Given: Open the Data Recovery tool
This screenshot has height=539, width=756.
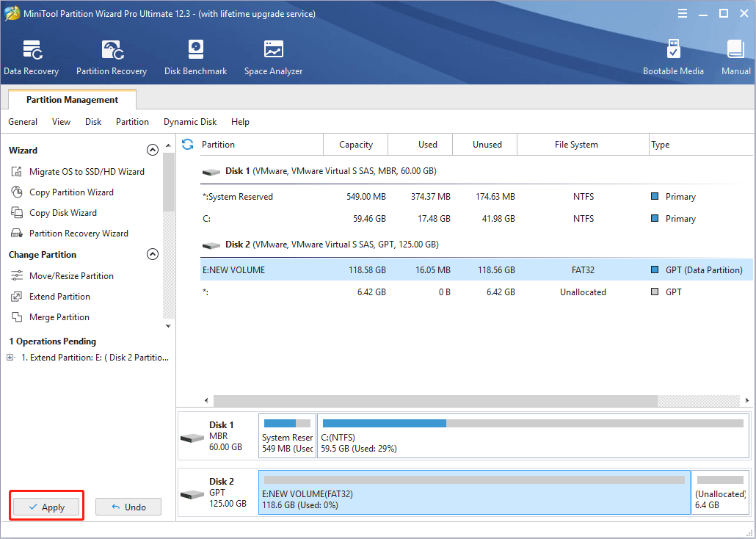Looking at the screenshot, I should pos(31,57).
